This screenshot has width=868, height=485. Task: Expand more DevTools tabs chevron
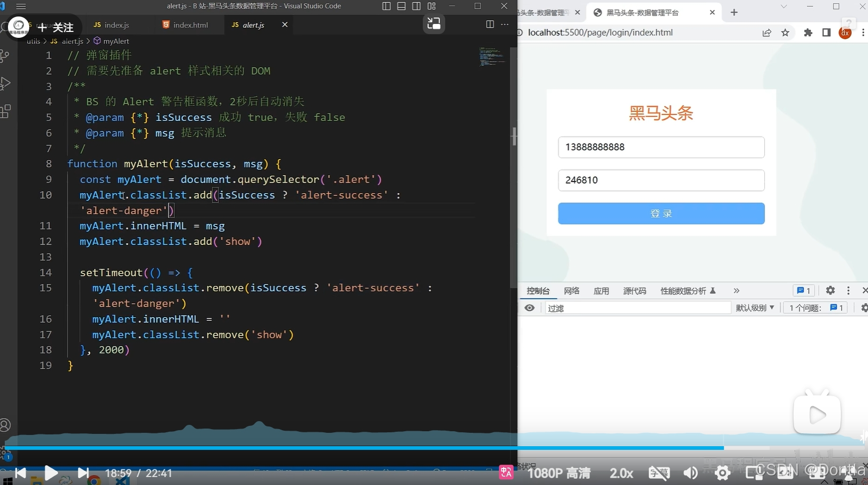click(x=737, y=291)
